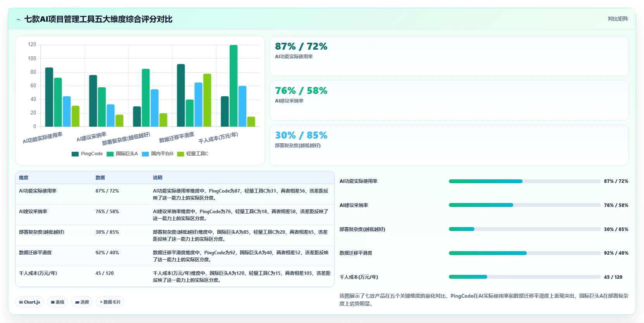
Task: Click the 维度 column header
Action: point(24,178)
